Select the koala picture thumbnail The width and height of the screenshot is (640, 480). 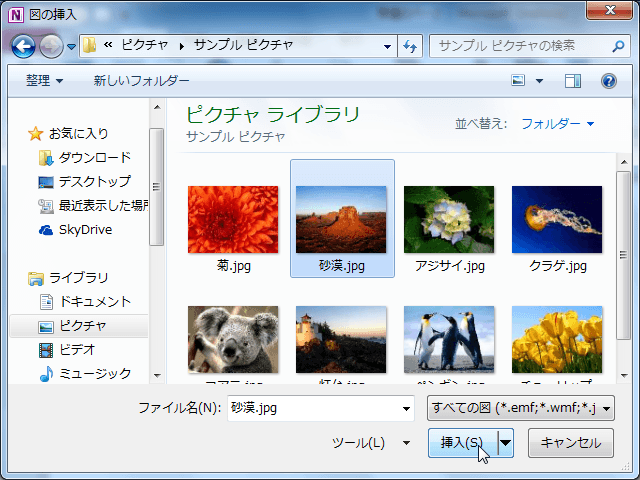[233, 340]
